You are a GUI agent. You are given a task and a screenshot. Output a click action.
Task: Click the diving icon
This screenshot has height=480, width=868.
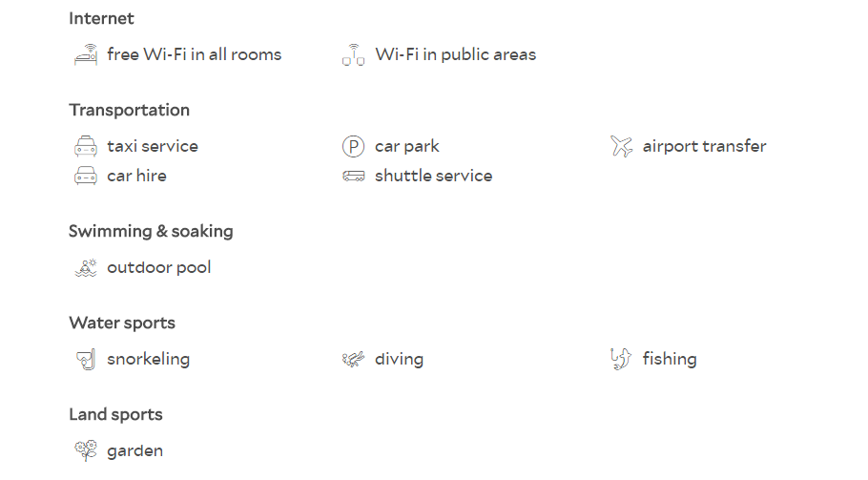point(353,360)
